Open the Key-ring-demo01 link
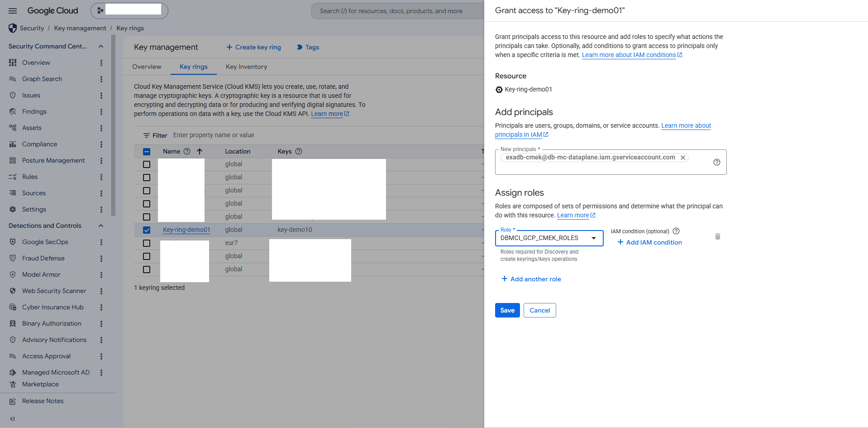This screenshot has height=428, width=868. (186, 230)
